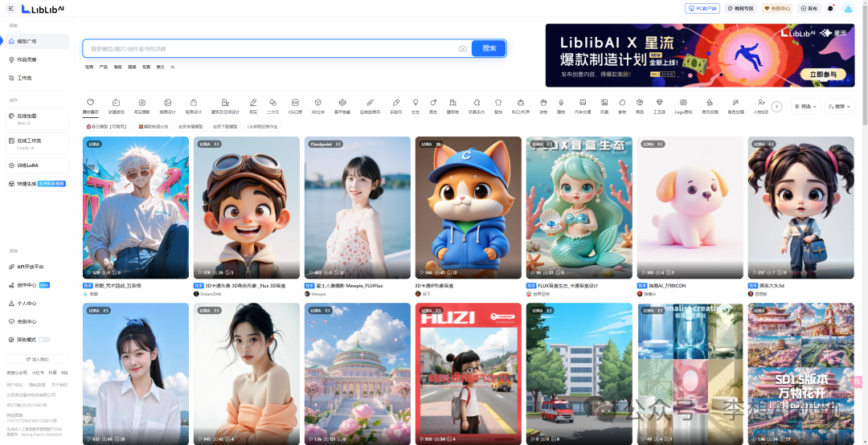Viewport: 868px width, 445px height.
Task: Click 立即参与 on the banner
Action: pyautogui.click(x=823, y=74)
